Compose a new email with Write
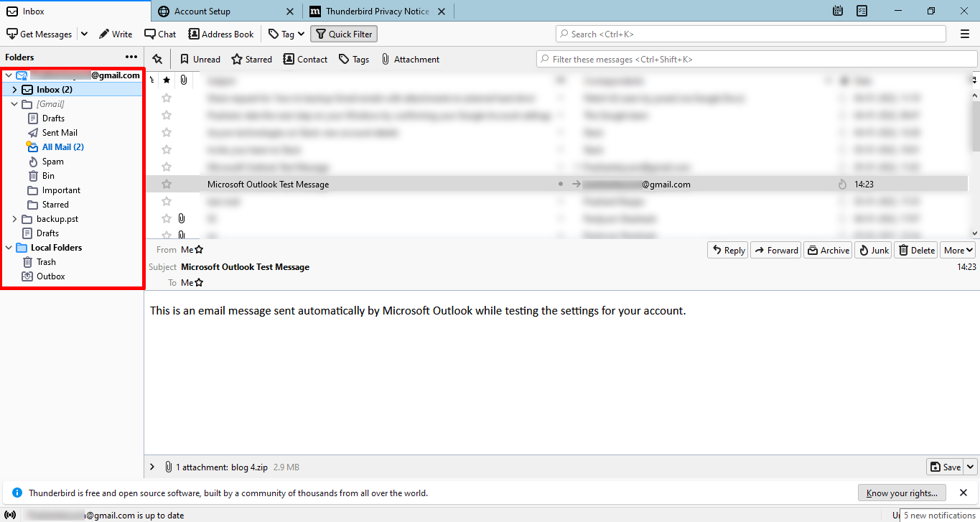The image size is (980, 522). click(116, 34)
